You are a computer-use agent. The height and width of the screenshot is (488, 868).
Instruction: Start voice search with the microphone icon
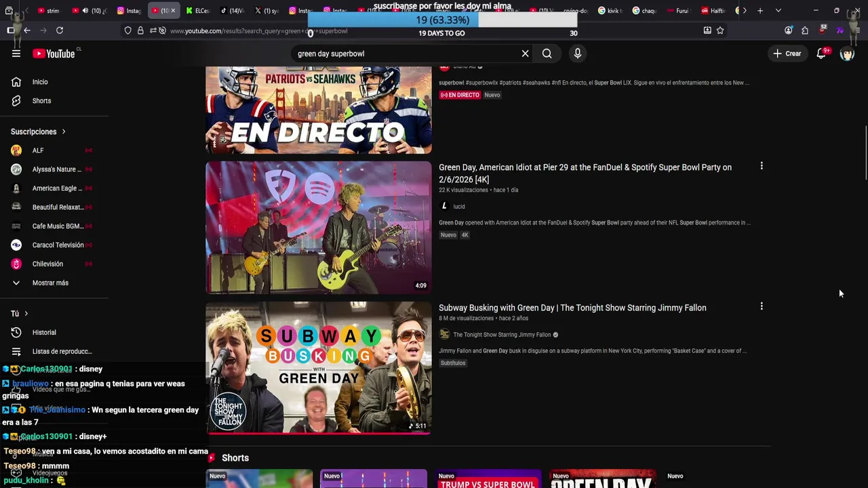[578, 54]
